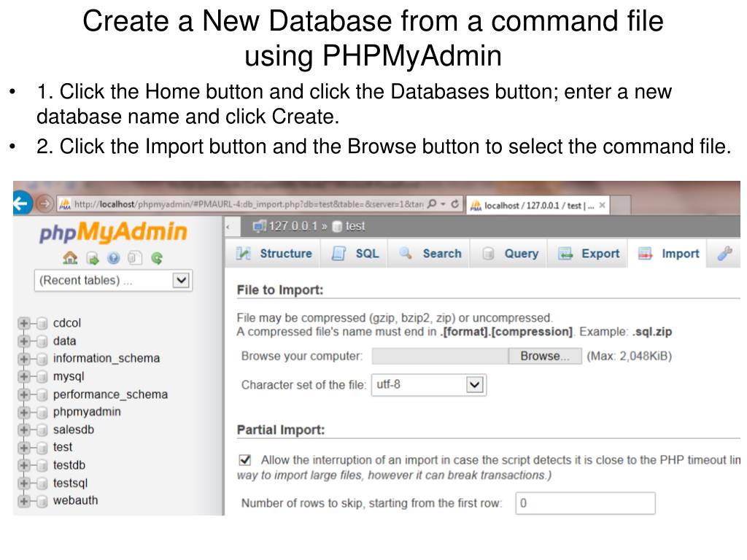
Task: Expand the testsql database node
Action: [23, 483]
